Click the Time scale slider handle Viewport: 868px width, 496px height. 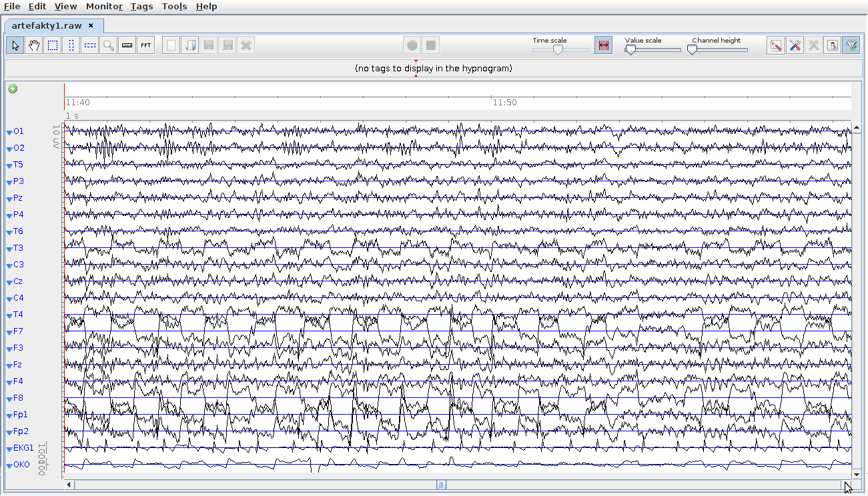tap(558, 49)
